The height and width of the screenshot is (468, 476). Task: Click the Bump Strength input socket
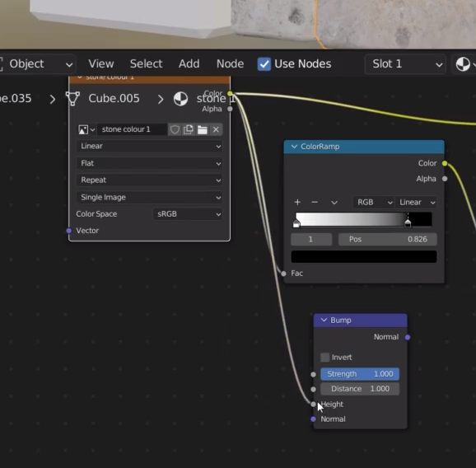pyautogui.click(x=313, y=374)
